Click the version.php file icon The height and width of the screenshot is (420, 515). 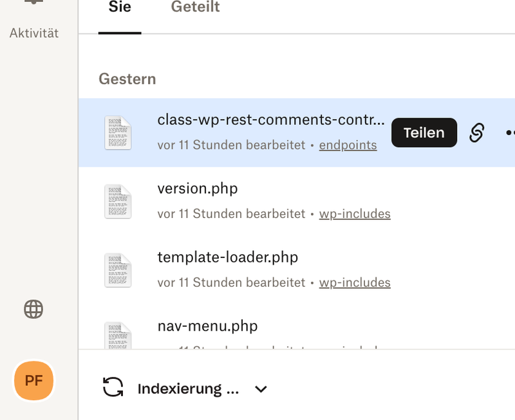point(118,201)
